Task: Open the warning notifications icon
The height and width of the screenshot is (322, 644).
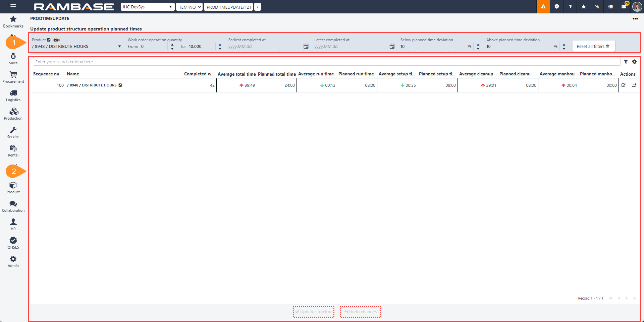Action: click(x=543, y=6)
